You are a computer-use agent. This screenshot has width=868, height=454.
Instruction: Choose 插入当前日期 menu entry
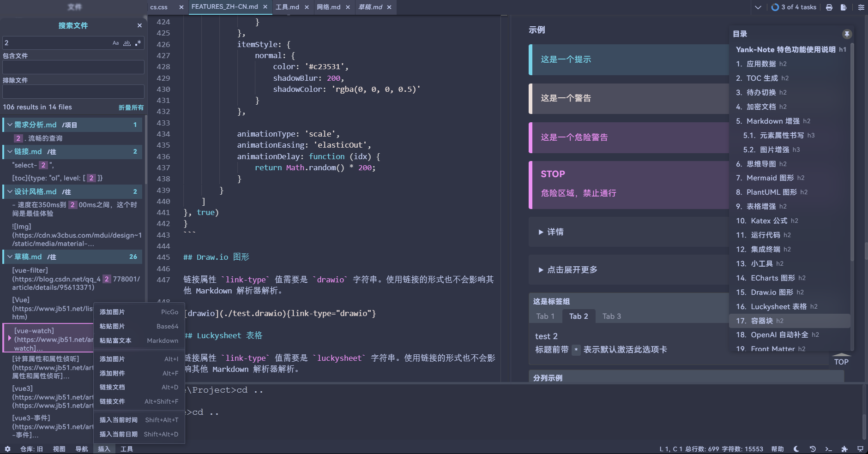[139, 435]
